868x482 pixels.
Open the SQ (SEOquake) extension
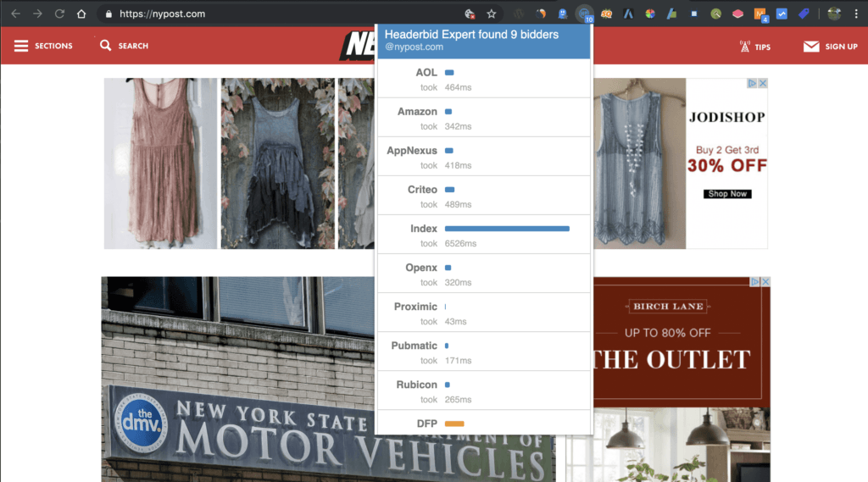click(606, 14)
